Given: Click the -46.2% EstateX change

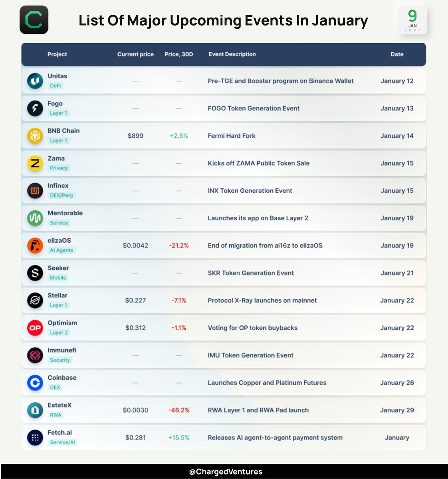Looking at the screenshot, I should click(x=179, y=410).
